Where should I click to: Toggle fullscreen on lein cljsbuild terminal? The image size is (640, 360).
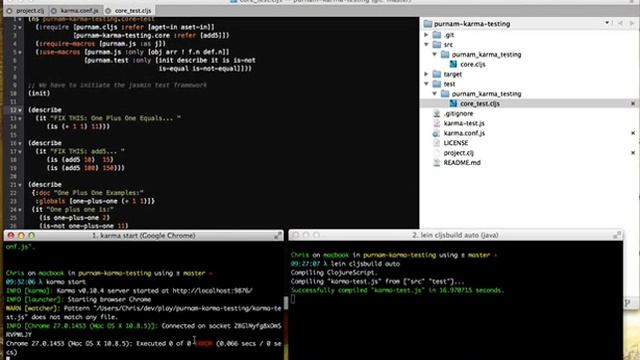(617, 235)
